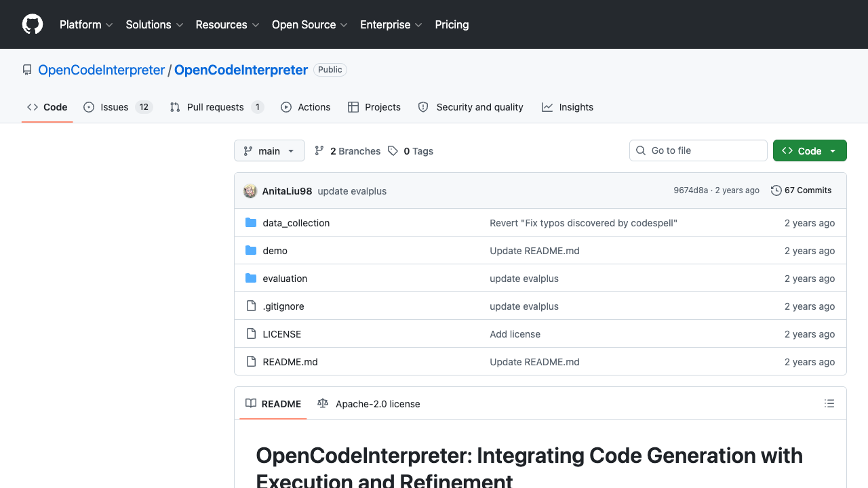Click the demo folder icon
Viewport: 868px width, 488px height.
point(251,250)
